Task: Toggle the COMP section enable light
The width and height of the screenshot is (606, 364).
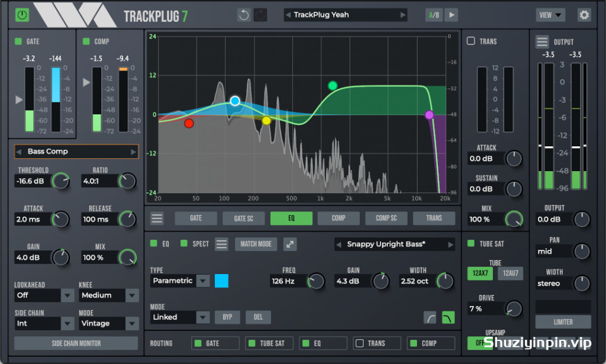Action: coord(86,41)
